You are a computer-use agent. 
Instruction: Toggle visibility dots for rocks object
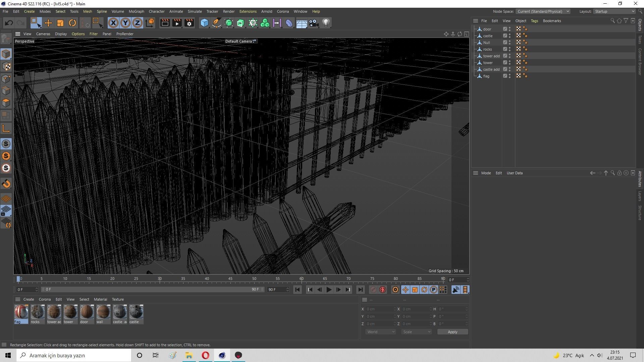click(x=510, y=49)
